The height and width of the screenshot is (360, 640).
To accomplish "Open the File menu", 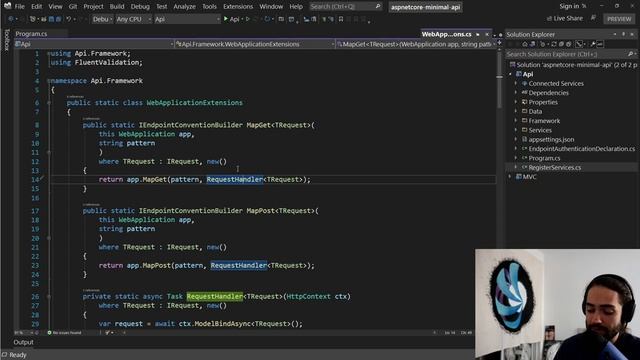I will point(20,7).
